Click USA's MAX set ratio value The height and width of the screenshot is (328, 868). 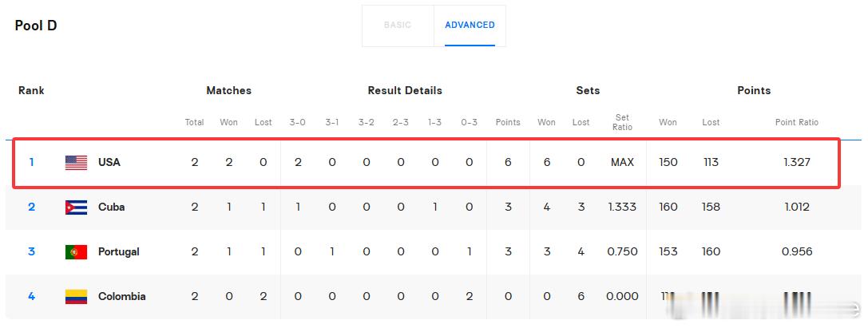(622, 163)
